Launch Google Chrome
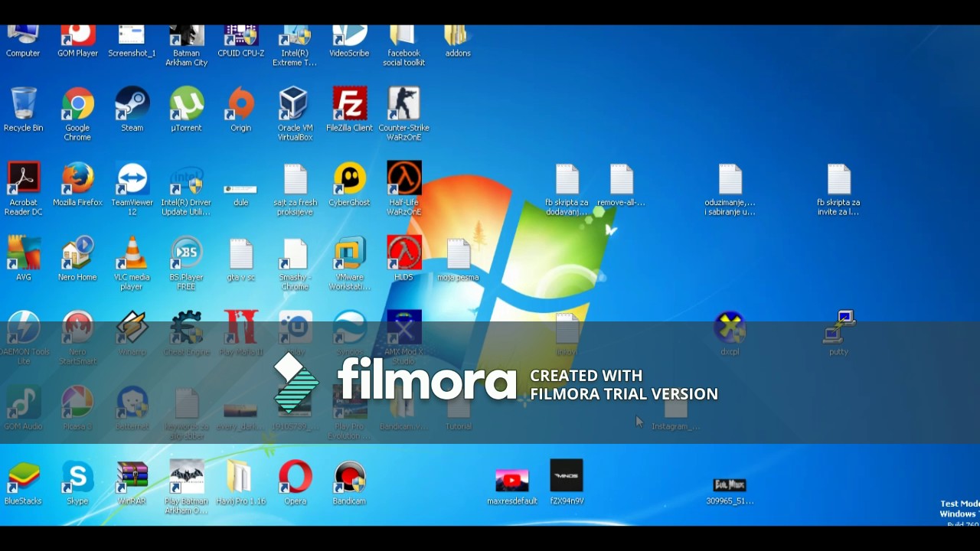 coord(77,104)
